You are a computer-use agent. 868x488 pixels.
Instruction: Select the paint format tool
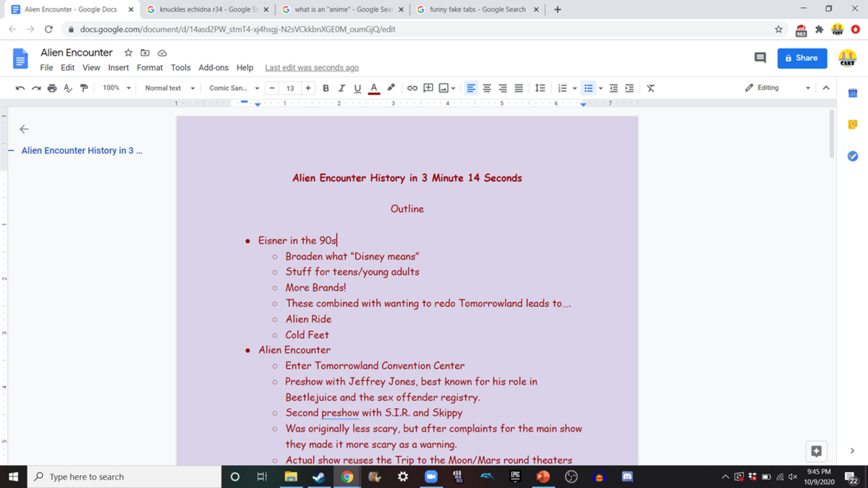pos(84,88)
